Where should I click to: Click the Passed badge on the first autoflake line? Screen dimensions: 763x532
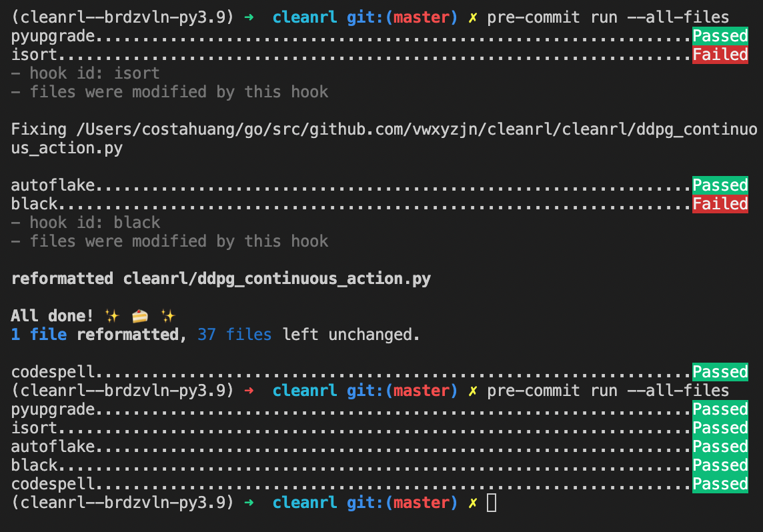(x=720, y=185)
